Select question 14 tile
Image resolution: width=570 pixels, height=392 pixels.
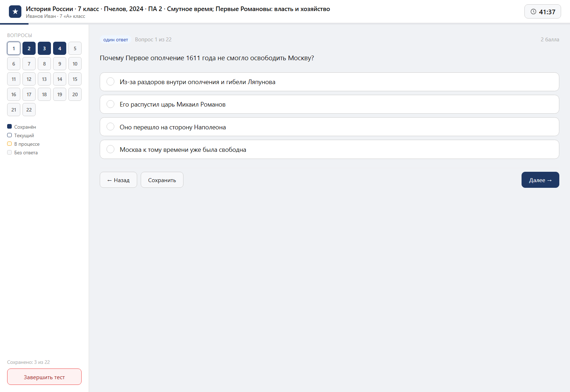pos(59,79)
